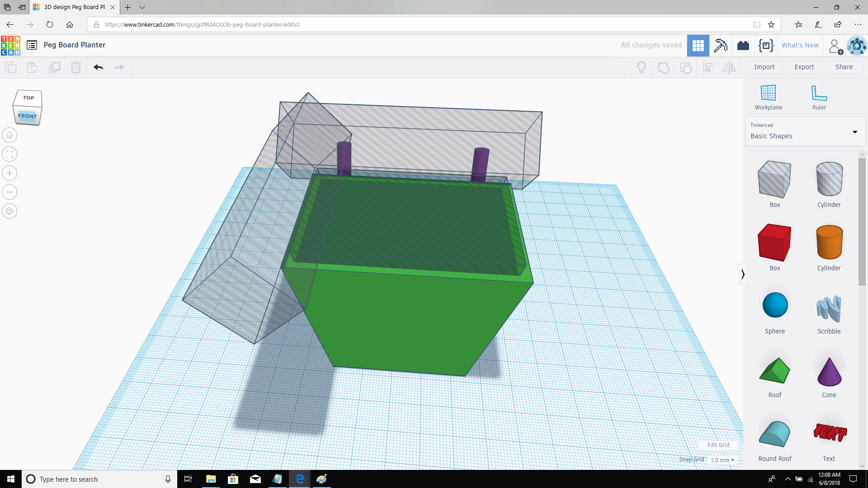Switch to LEGO Bricks view
868x488 pixels.
pyautogui.click(x=743, y=45)
